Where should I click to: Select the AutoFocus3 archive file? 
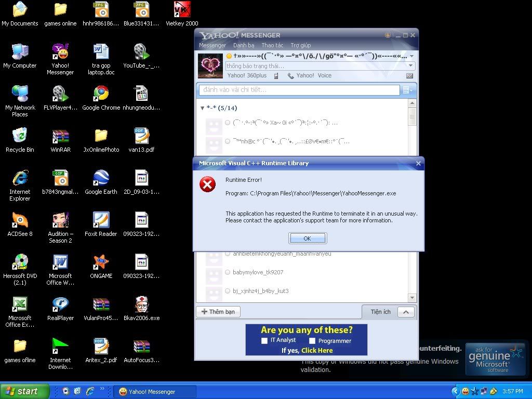[x=141, y=351]
